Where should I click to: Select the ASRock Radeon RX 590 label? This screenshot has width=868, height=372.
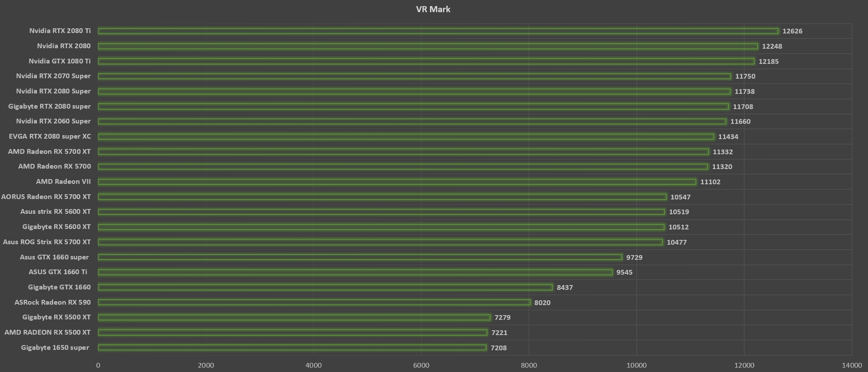53,302
